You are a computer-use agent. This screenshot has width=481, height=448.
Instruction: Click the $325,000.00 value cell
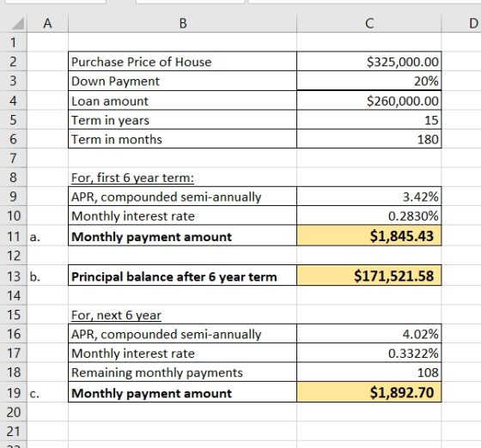point(369,62)
